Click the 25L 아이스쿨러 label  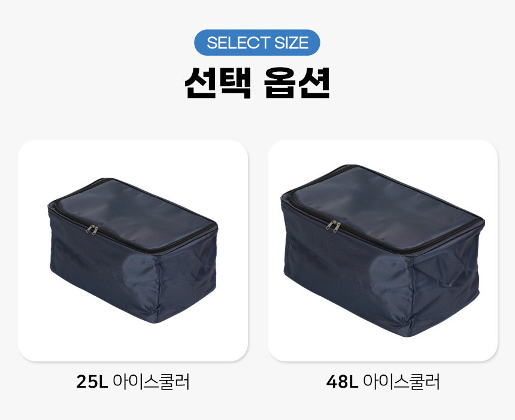[133, 381]
